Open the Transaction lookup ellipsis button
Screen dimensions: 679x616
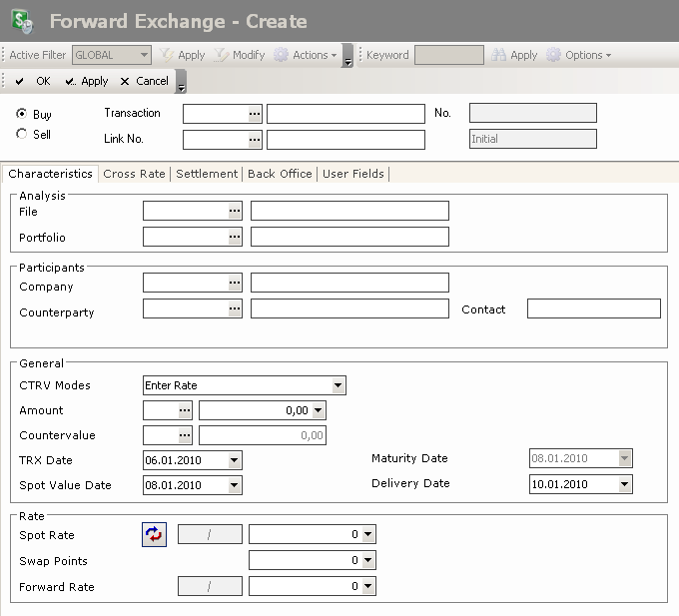[x=255, y=114]
